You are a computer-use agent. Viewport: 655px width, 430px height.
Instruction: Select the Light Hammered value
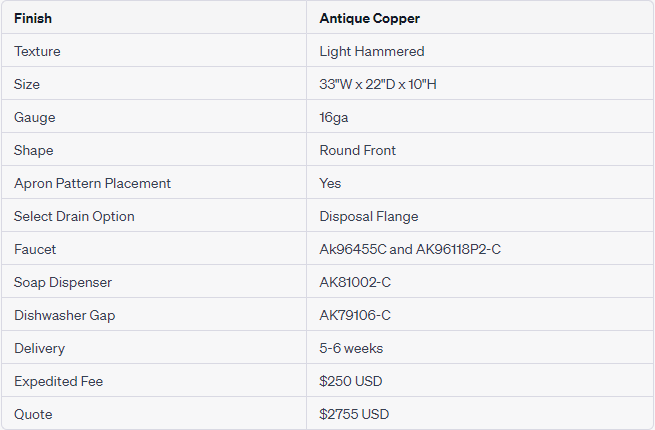tap(372, 51)
